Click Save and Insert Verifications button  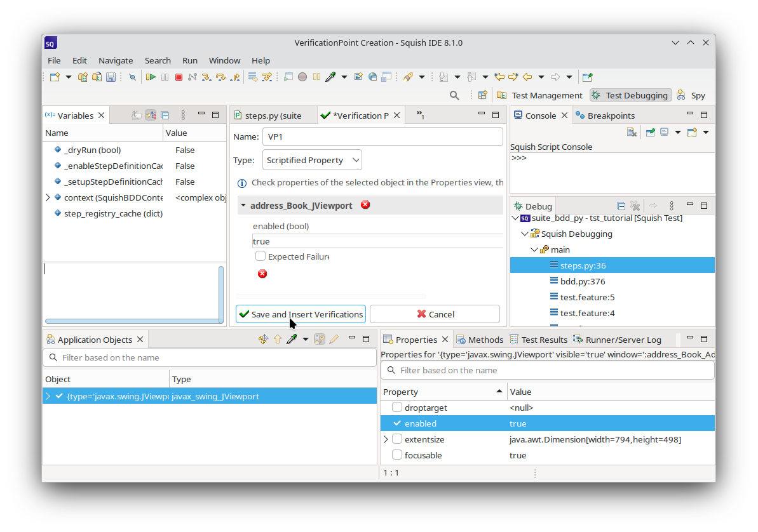(301, 314)
